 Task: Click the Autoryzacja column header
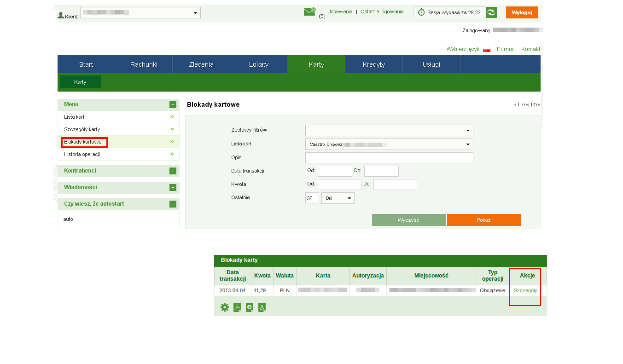(368, 276)
